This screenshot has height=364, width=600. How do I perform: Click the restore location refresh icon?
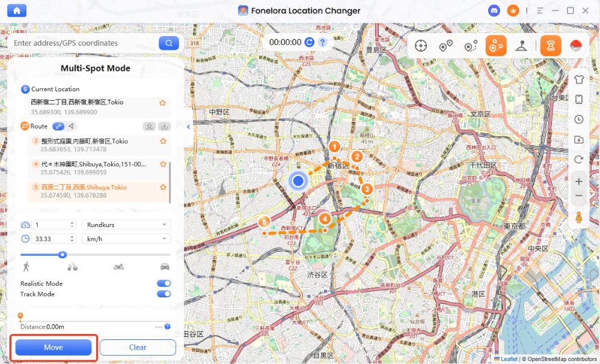pos(579,159)
